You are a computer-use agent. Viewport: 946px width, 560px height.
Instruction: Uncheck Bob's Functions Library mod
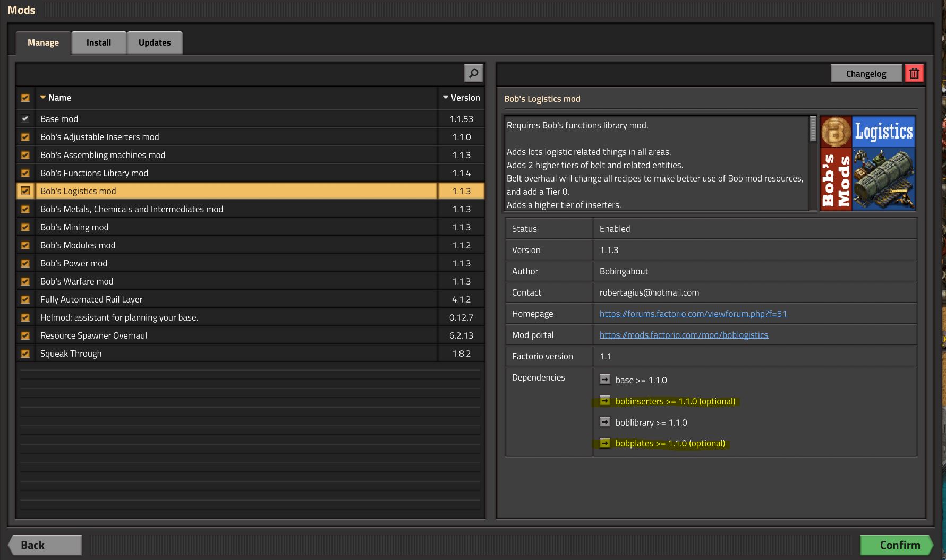(25, 173)
